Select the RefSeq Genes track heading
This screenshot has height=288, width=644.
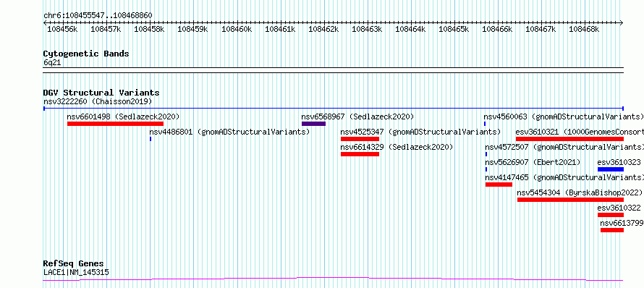point(74,264)
